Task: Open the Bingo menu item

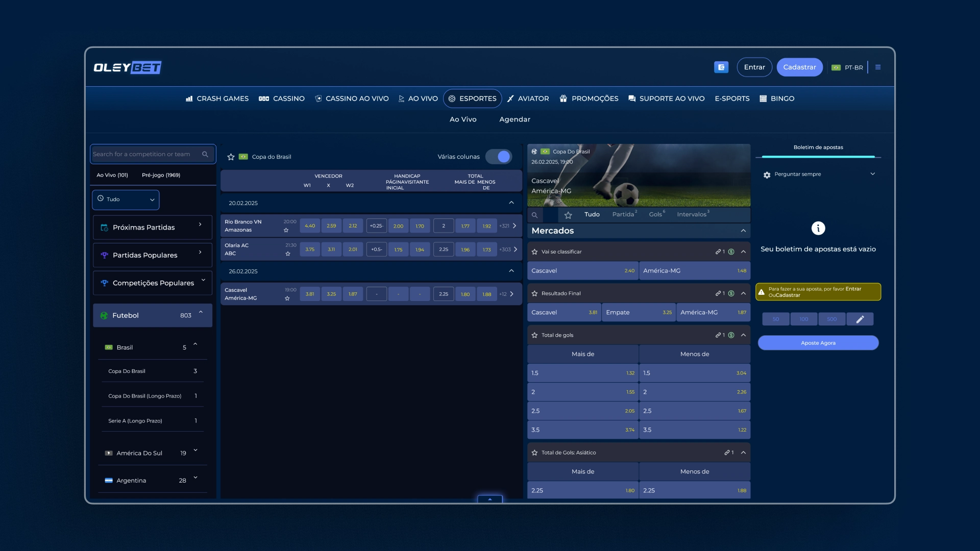Action: pyautogui.click(x=777, y=98)
